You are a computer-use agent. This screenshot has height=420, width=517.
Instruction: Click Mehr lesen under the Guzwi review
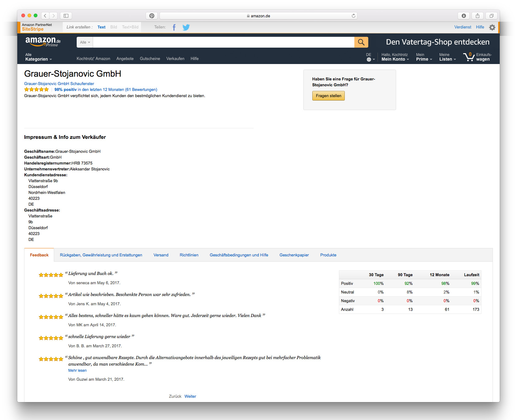click(77, 371)
